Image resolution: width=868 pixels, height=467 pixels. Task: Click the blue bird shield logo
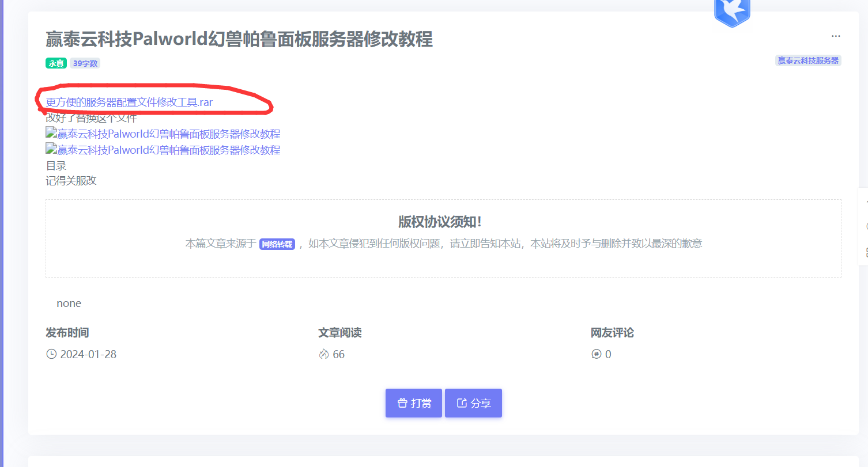(x=732, y=12)
